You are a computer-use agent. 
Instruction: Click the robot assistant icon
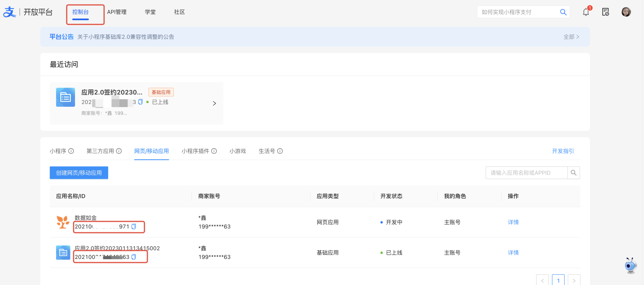[630, 266]
